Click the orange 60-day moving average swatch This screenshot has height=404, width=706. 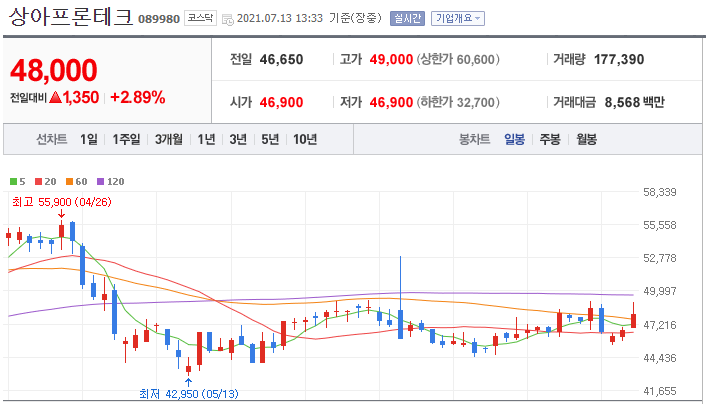point(69,182)
